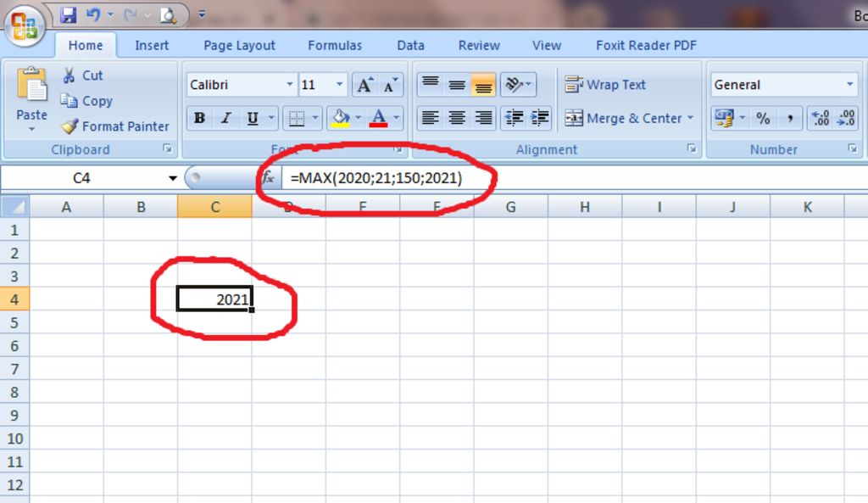868x503 pixels.
Task: Copy the selected cell
Action: click(86, 101)
